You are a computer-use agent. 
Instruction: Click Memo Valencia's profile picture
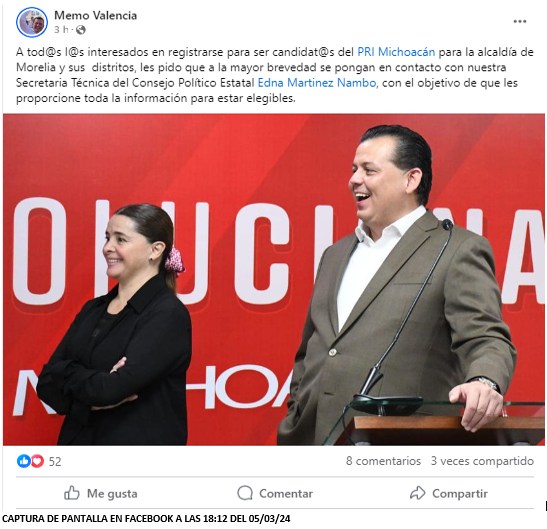click(32, 22)
